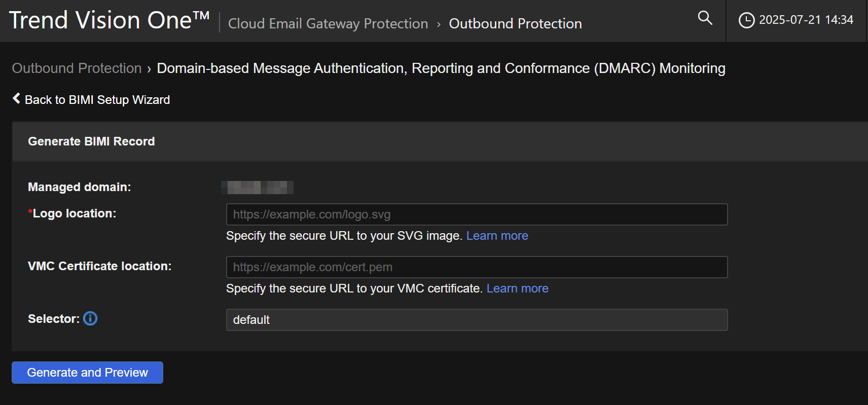Open Cloud Email Gateway Protection breadcrumb
868x405 pixels.
pyautogui.click(x=328, y=24)
